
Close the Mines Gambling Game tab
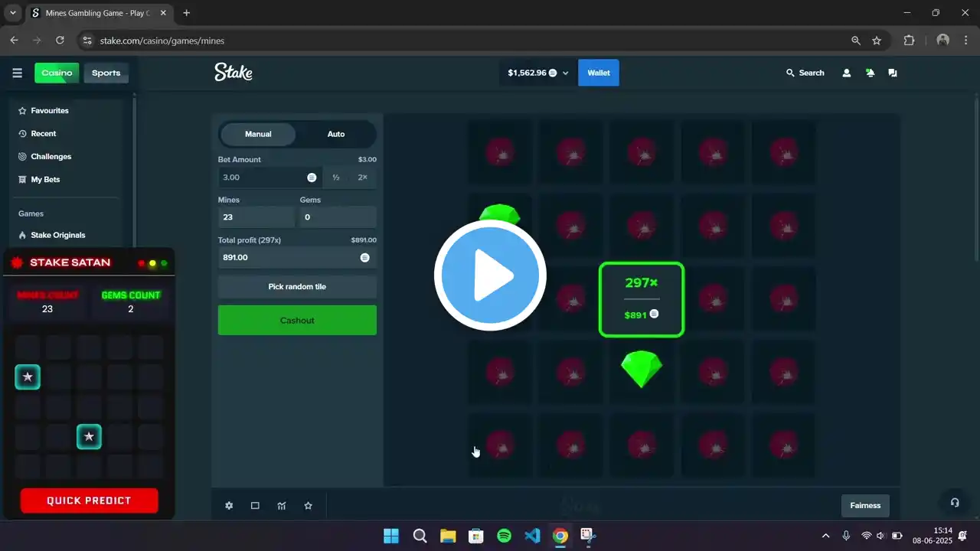[163, 13]
